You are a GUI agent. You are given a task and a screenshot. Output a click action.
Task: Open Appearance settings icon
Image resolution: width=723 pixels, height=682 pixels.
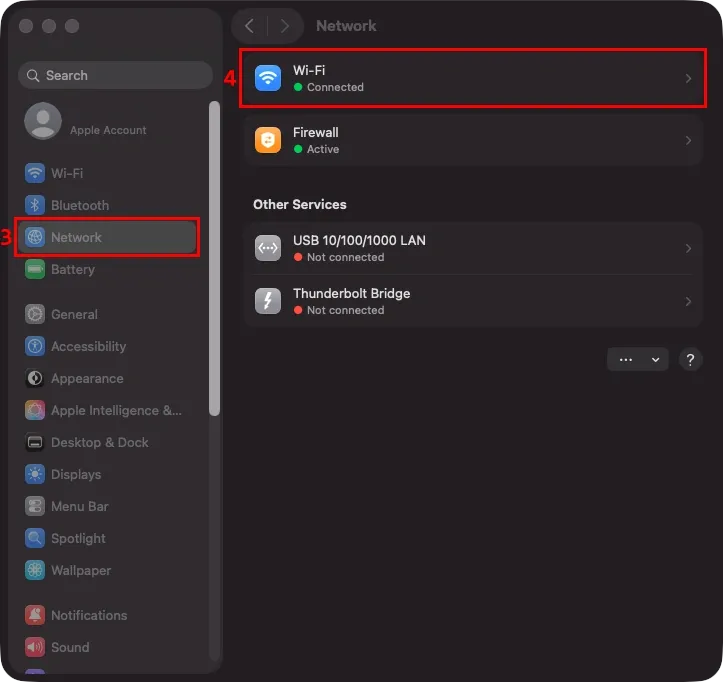[35, 378]
